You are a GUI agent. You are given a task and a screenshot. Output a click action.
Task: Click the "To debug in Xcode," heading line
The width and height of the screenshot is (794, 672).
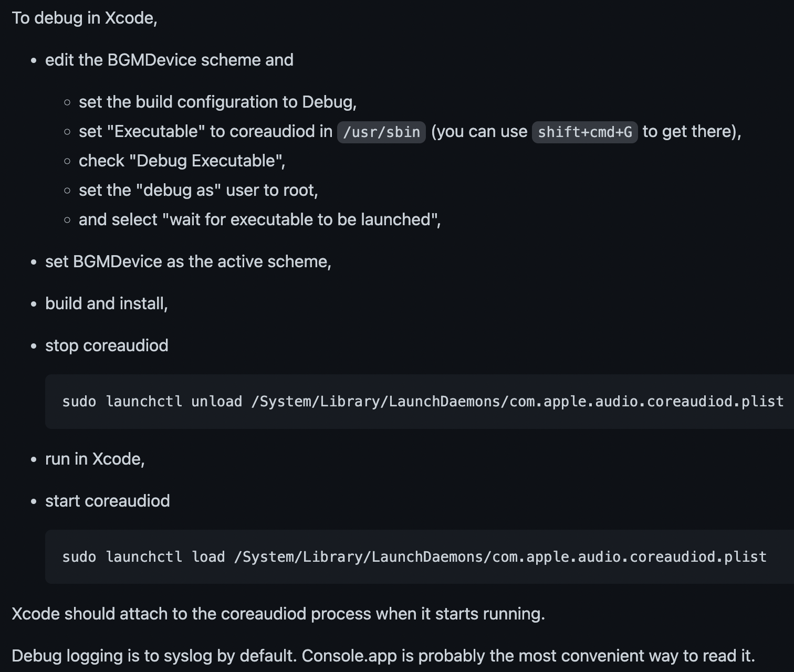[85, 18]
